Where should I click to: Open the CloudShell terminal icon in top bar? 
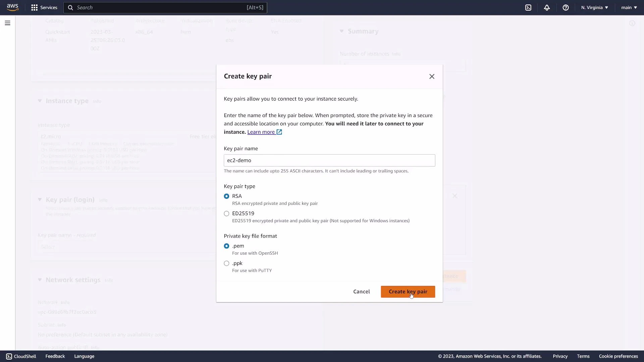[528, 7]
